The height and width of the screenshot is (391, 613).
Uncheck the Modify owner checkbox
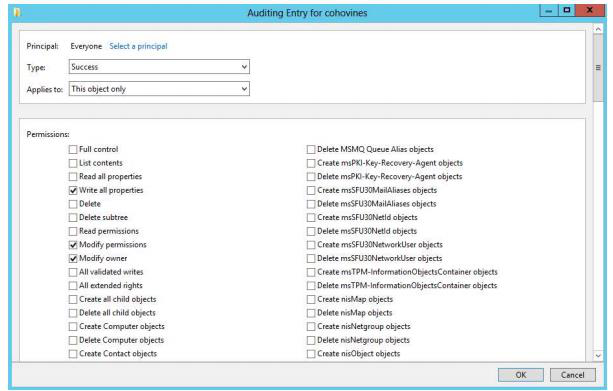[73, 258]
